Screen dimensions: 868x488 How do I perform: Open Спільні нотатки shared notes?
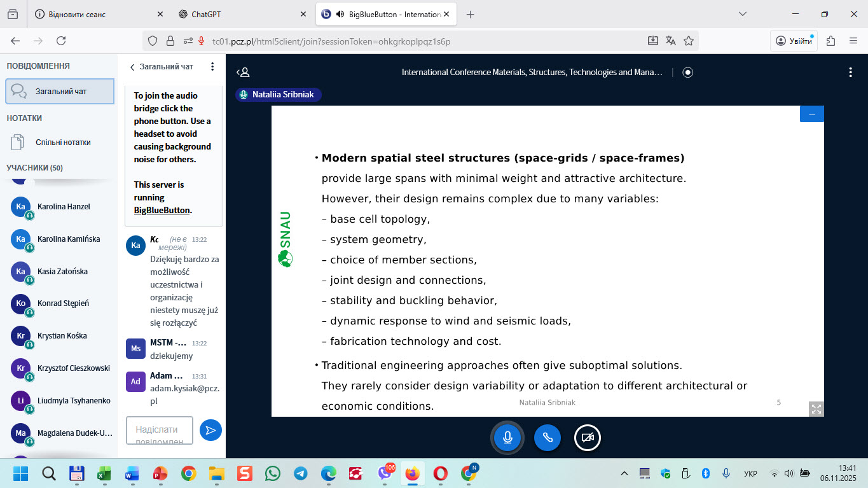(x=62, y=143)
